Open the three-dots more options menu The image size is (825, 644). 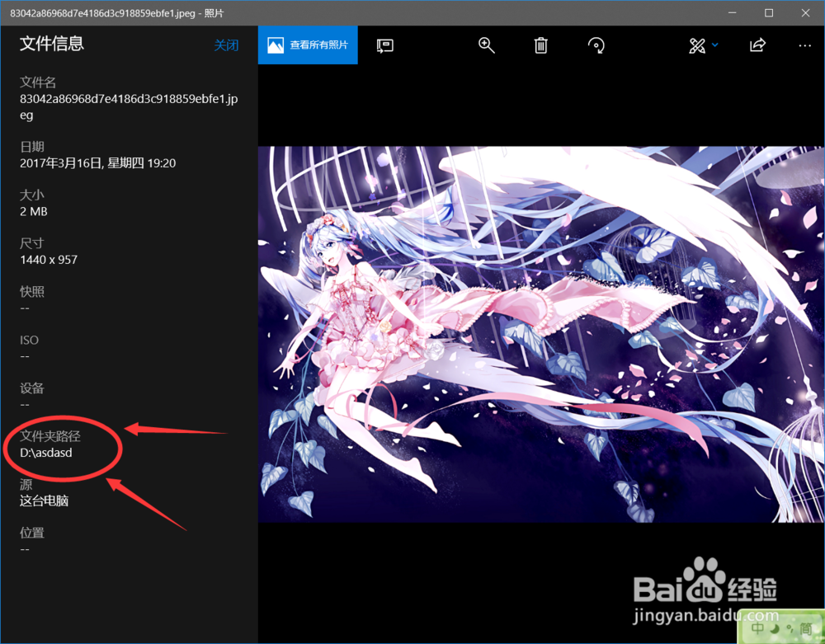[x=804, y=45]
